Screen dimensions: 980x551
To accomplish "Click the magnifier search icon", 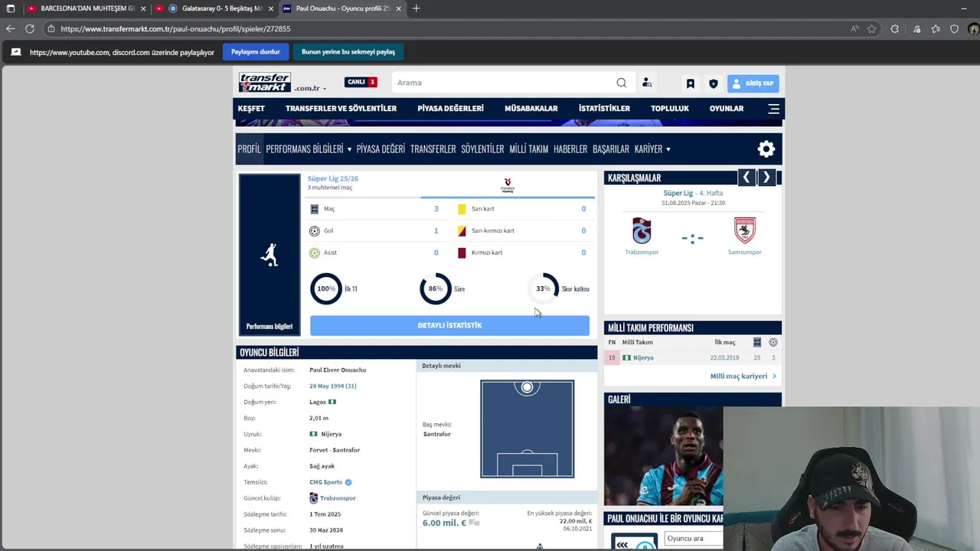I will 622,83.
